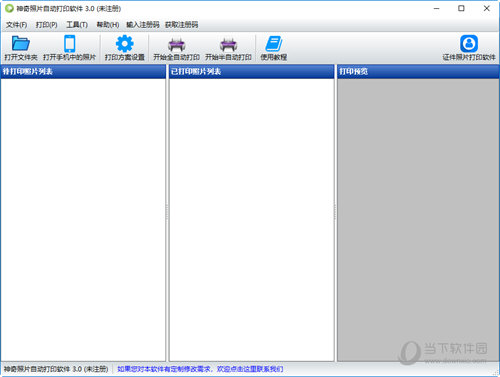Viewport: 500px width, 377px height.
Task: Click the gray 打印预览 preview area
Action: point(418,220)
